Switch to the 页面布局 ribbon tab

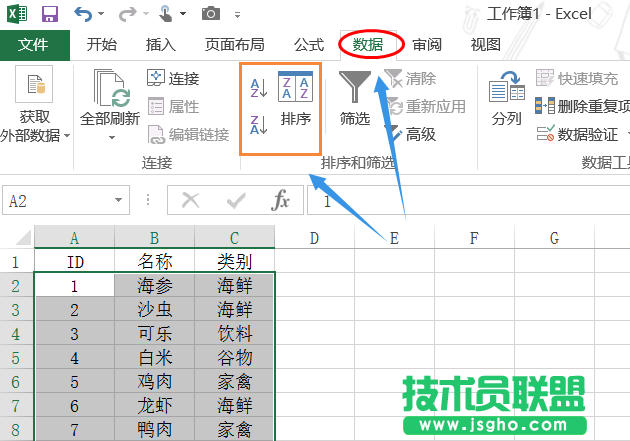[235, 45]
